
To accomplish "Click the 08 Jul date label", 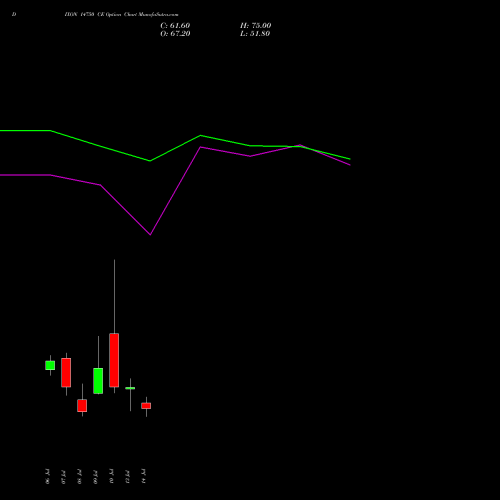I will click(79, 476).
